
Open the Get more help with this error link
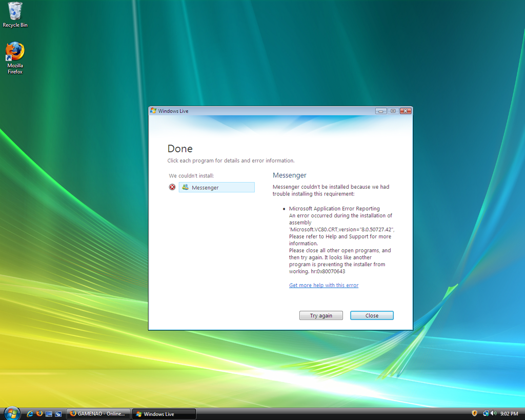click(324, 285)
